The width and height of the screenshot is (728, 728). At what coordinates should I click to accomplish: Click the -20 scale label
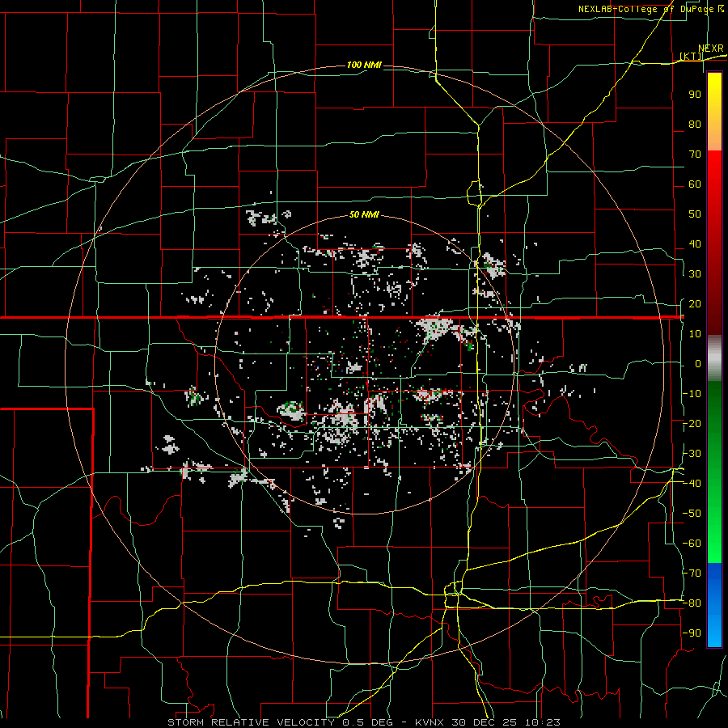click(692, 423)
